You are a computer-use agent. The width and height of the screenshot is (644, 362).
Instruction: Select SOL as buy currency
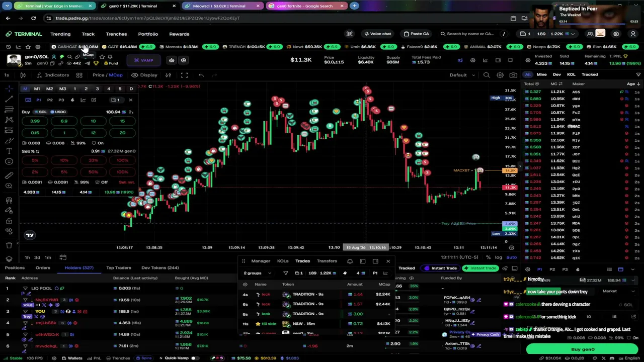tap(40, 112)
